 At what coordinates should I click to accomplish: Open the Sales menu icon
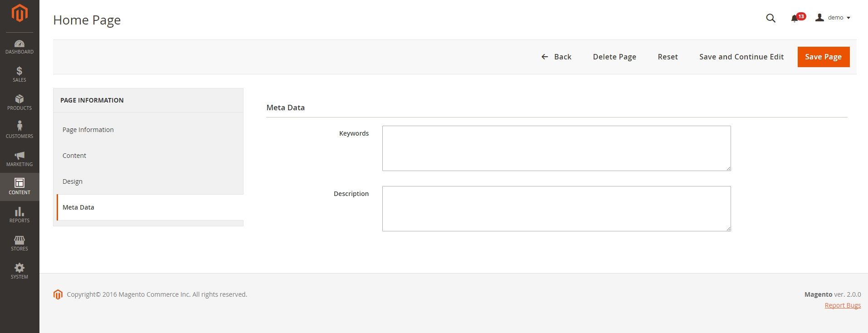coord(20,74)
